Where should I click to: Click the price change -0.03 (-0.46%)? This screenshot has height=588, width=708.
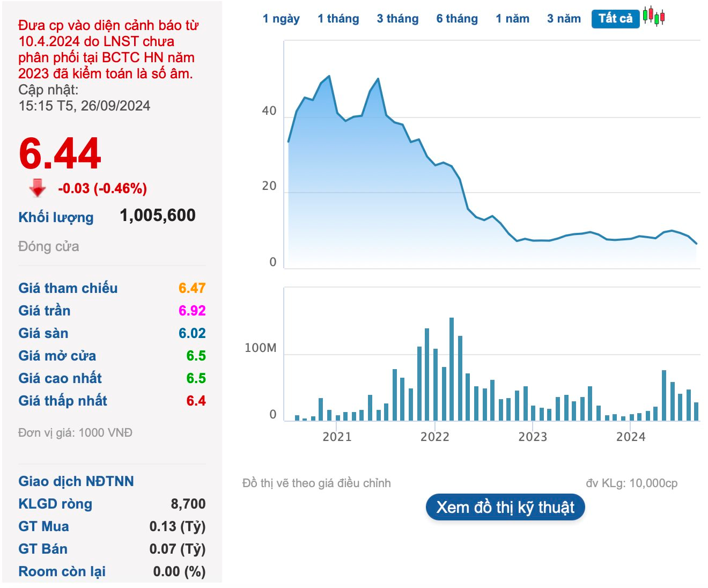[102, 188]
